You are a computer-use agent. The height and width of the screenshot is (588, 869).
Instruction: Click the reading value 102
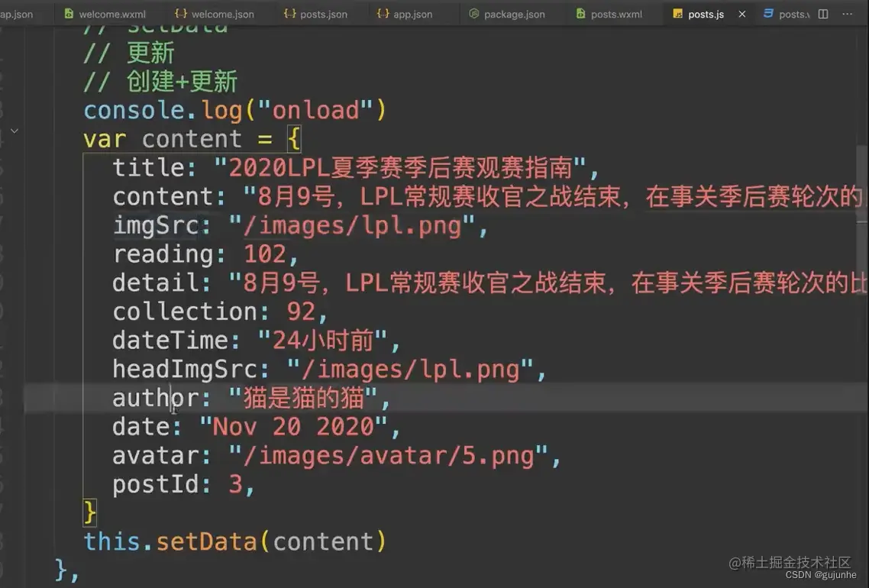point(265,254)
